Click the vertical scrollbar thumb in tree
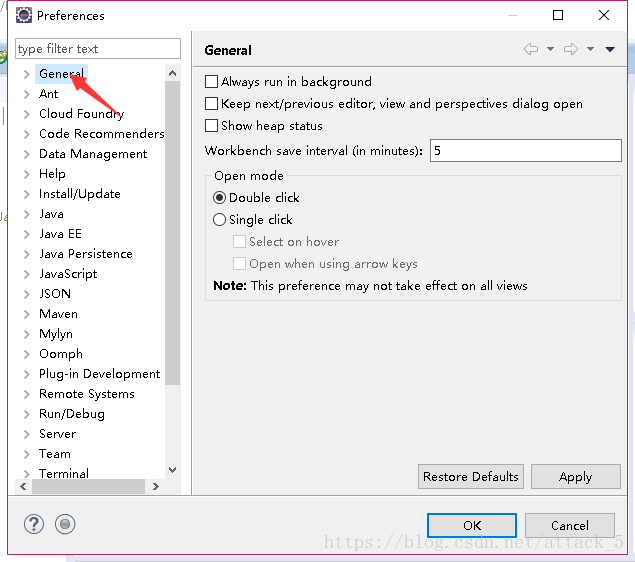Viewport: 635px width, 562px height. point(173,233)
